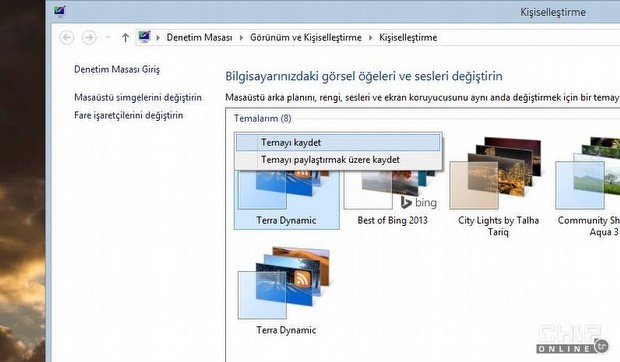Open Fare işaretçilerini değiştirin link
This screenshot has height=362, width=620.
click(129, 115)
